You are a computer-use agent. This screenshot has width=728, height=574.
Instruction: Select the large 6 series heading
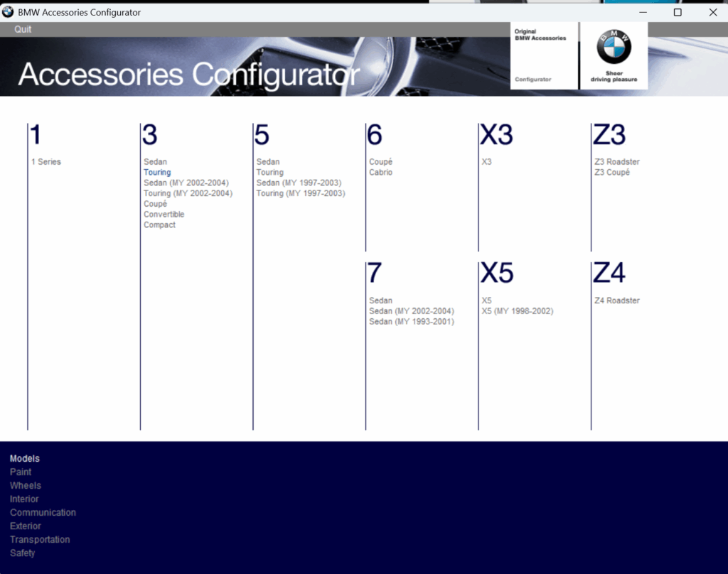(375, 134)
